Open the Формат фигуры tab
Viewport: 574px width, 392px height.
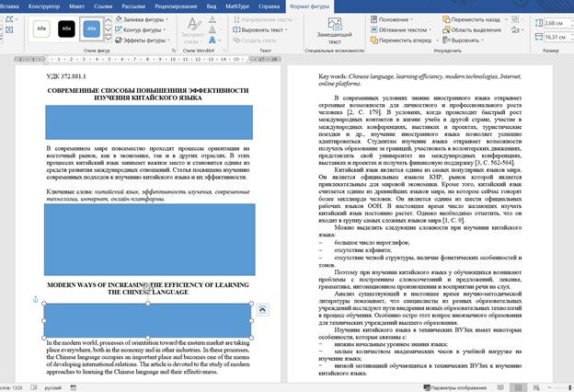tap(310, 6)
